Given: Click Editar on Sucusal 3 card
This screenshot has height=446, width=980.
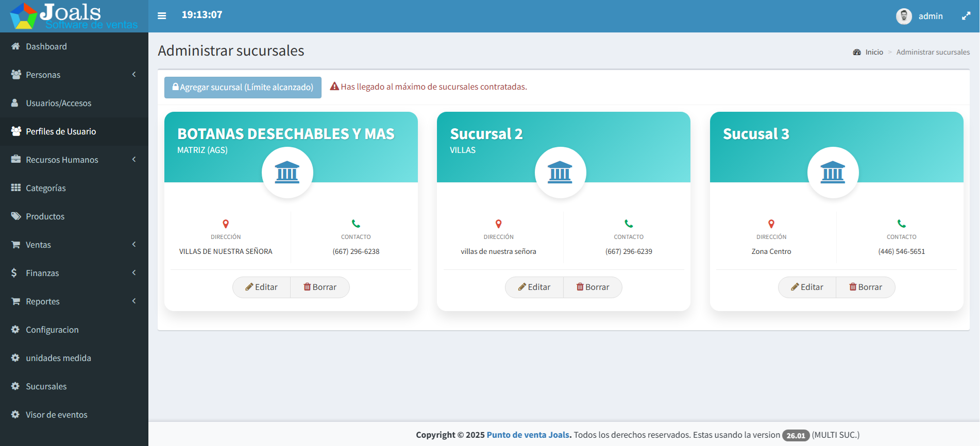Looking at the screenshot, I should coord(807,287).
